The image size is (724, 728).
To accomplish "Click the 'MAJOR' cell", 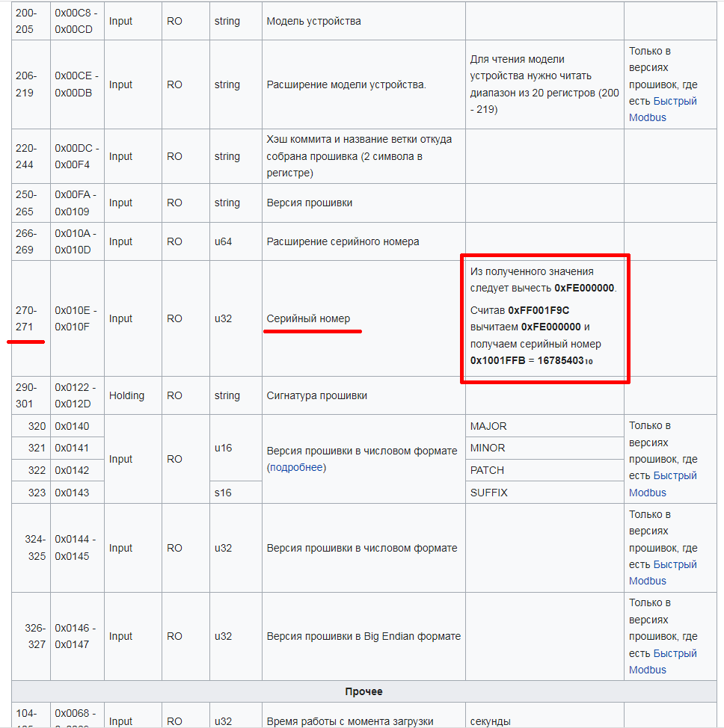I will pyautogui.click(x=488, y=426).
